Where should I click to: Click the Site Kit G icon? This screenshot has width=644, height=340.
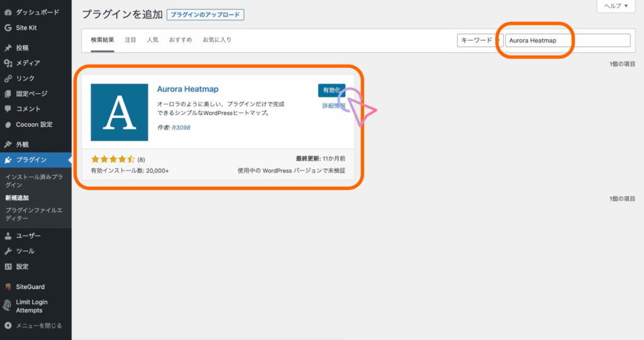8,28
